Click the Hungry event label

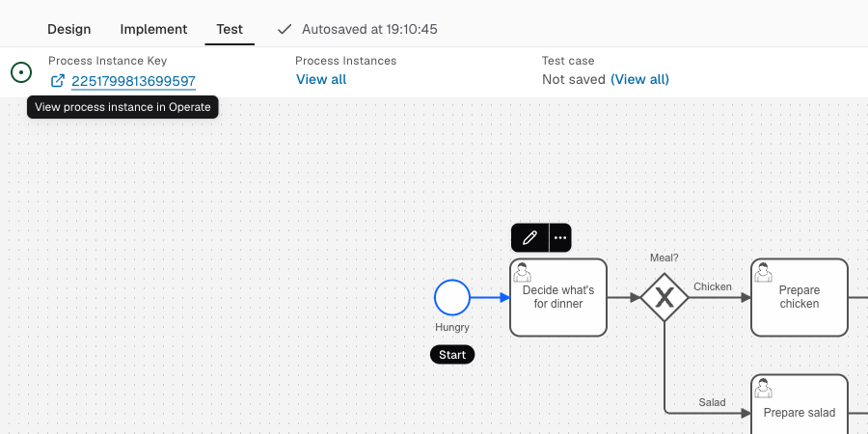point(452,327)
